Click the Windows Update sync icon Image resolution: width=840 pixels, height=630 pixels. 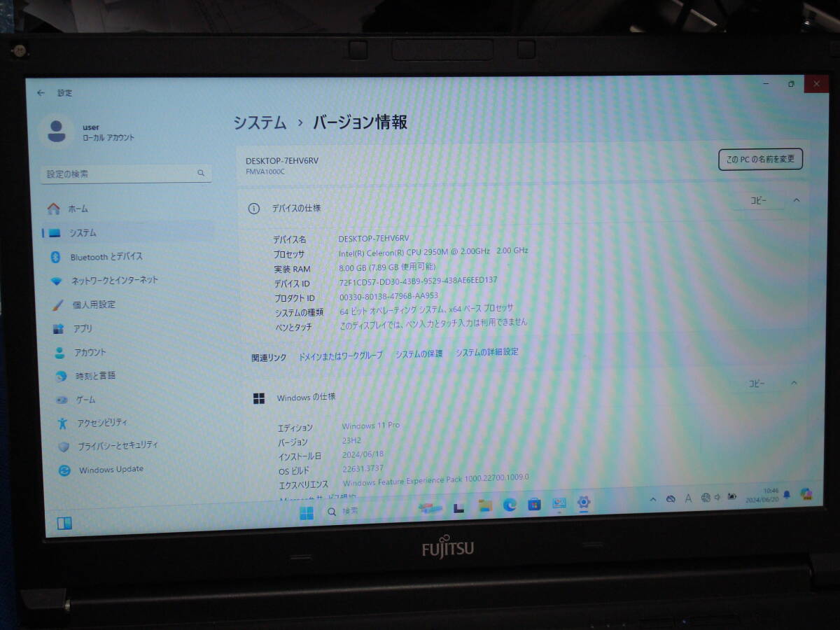[x=64, y=470]
